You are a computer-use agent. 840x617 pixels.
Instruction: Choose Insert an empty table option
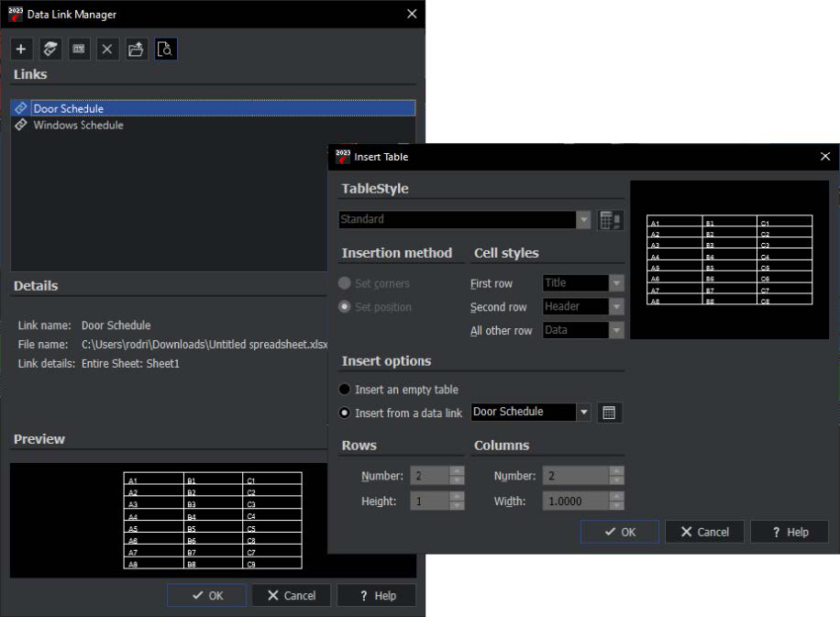[345, 390]
